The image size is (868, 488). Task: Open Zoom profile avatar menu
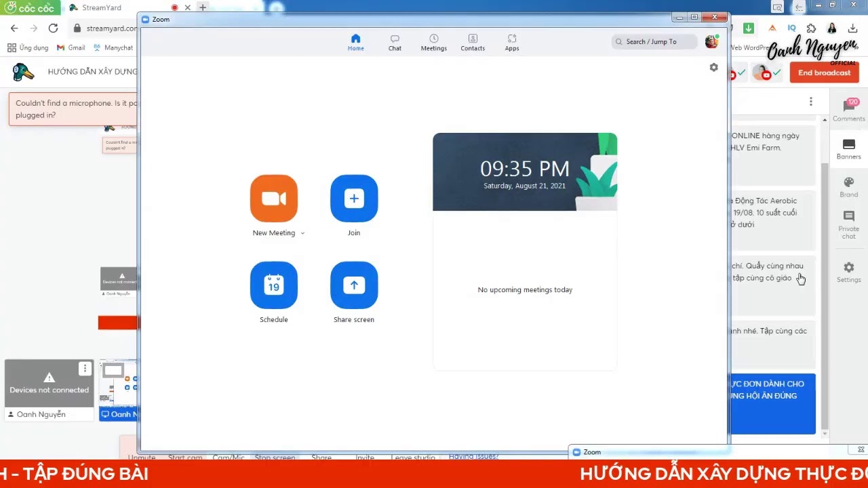click(711, 41)
